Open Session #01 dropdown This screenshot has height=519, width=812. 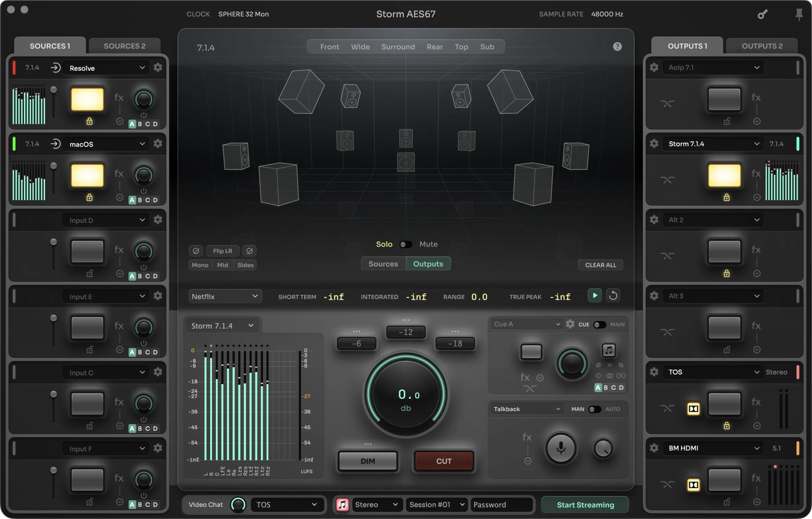pyautogui.click(x=437, y=505)
